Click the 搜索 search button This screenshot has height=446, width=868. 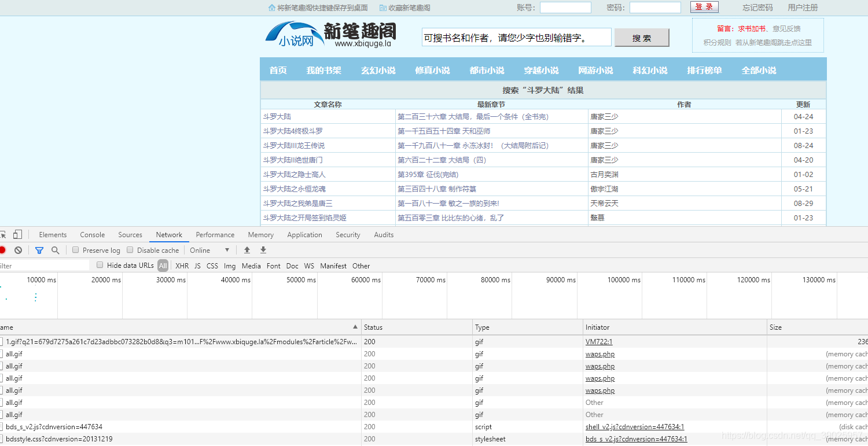(642, 38)
